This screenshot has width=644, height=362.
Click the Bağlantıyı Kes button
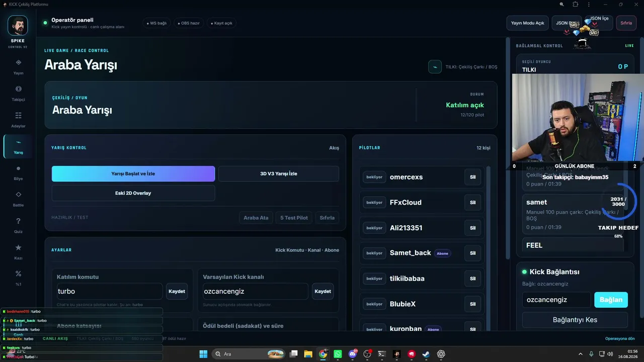pyautogui.click(x=575, y=320)
